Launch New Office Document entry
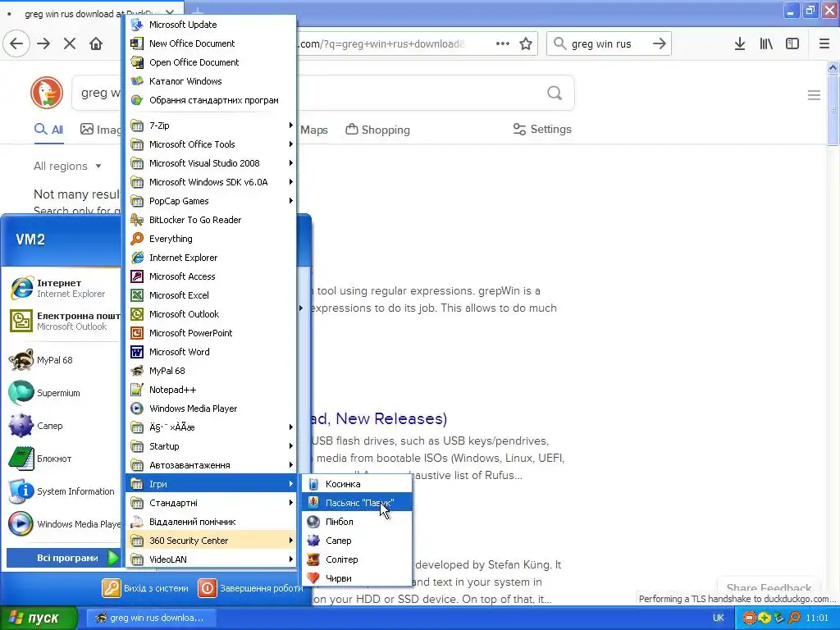840x630 pixels. 211,43
